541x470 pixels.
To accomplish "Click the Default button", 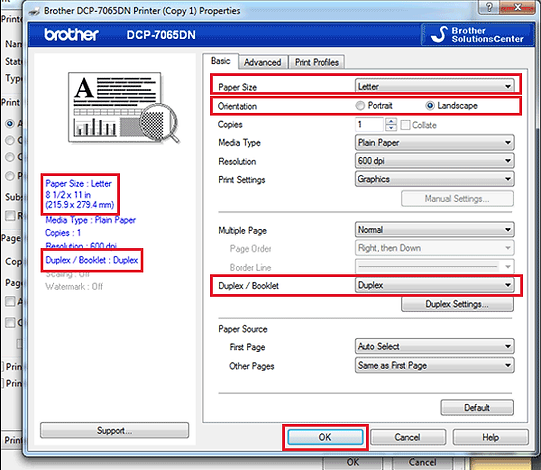I will point(477,408).
